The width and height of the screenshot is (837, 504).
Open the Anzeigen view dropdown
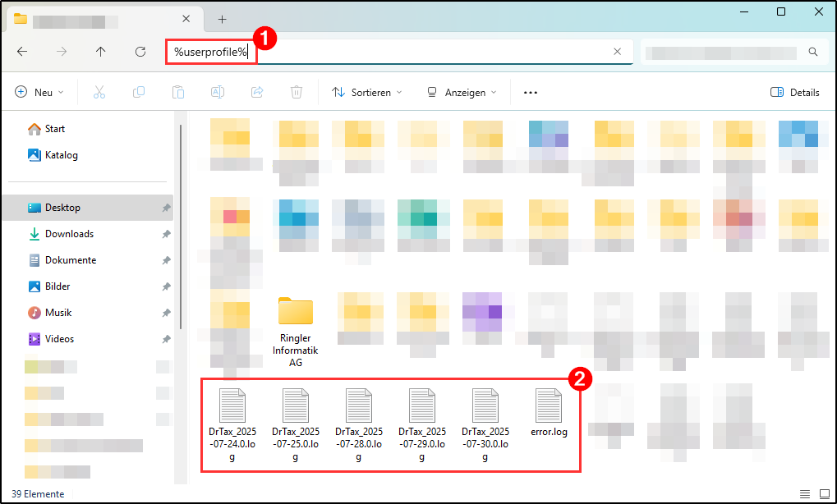click(x=462, y=93)
